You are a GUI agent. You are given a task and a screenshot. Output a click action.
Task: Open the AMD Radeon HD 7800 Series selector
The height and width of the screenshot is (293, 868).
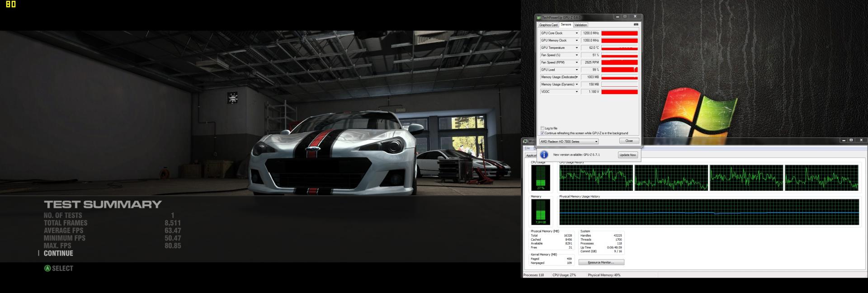tap(569, 142)
